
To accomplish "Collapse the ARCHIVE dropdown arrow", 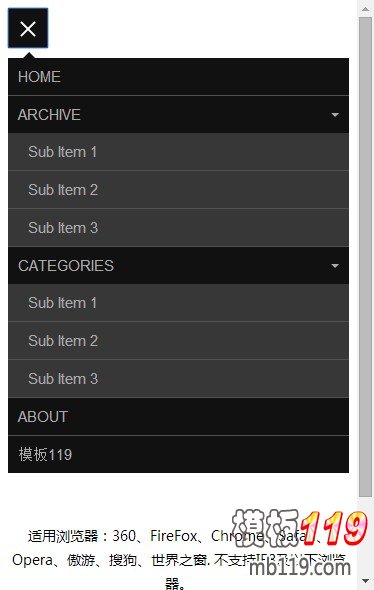I will [x=335, y=115].
